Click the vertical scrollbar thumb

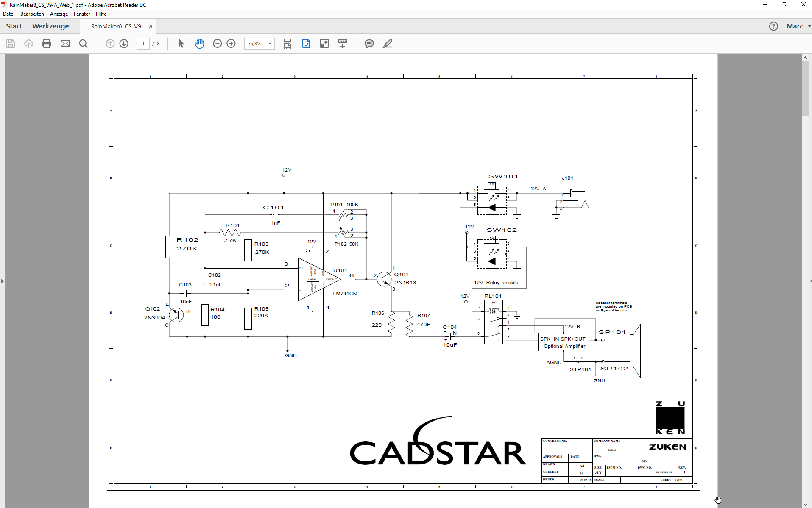pos(805,89)
